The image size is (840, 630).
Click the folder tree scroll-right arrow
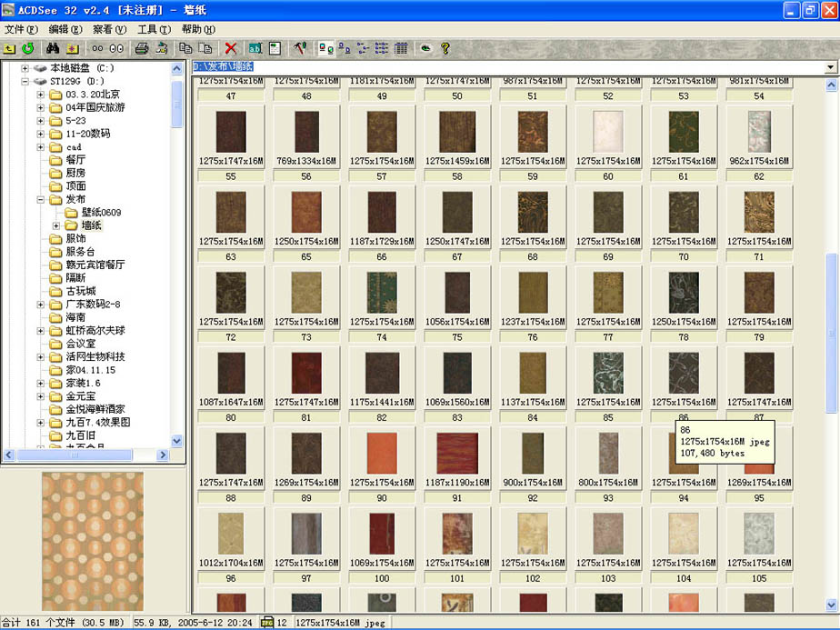(x=164, y=455)
